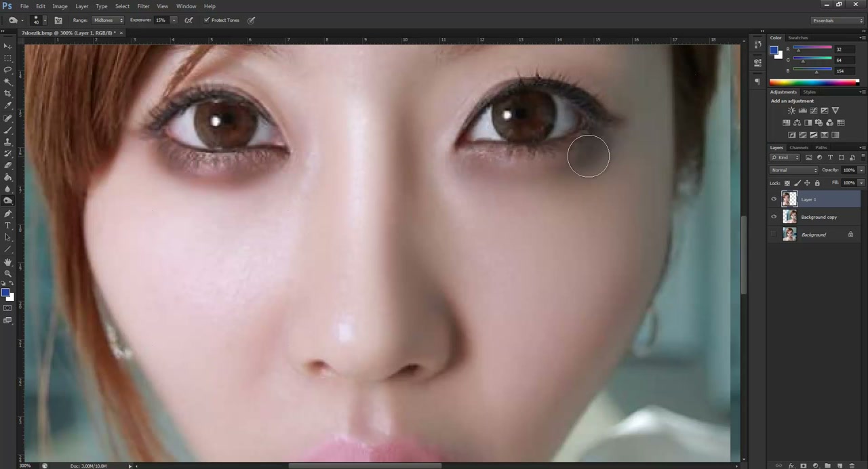This screenshot has height=469, width=868.
Task: Toggle lock position
Action: tap(807, 183)
